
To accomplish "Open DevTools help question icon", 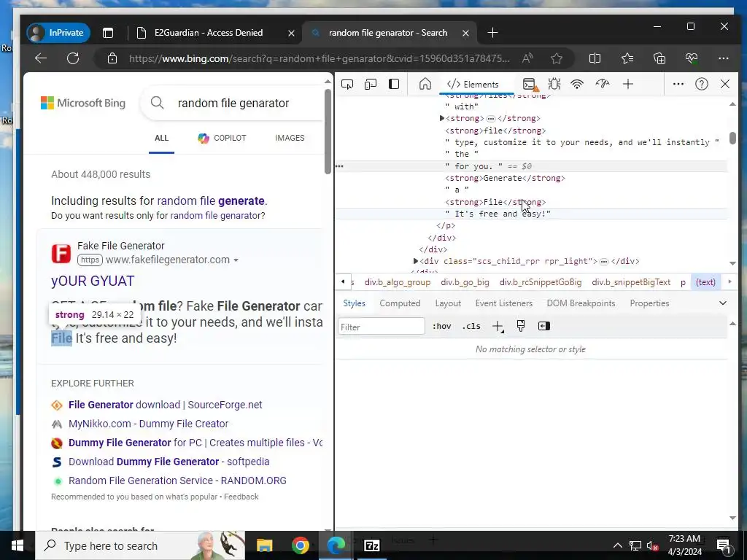I will point(701,85).
